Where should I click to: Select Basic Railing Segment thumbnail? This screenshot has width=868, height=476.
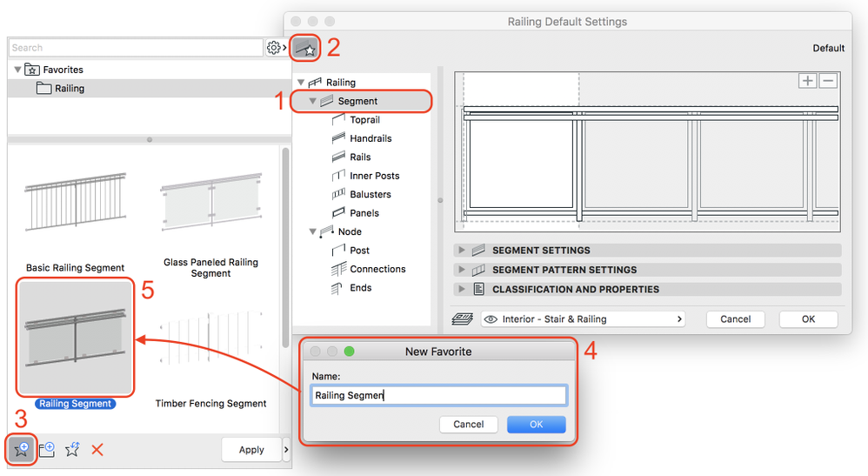pyautogui.click(x=76, y=202)
